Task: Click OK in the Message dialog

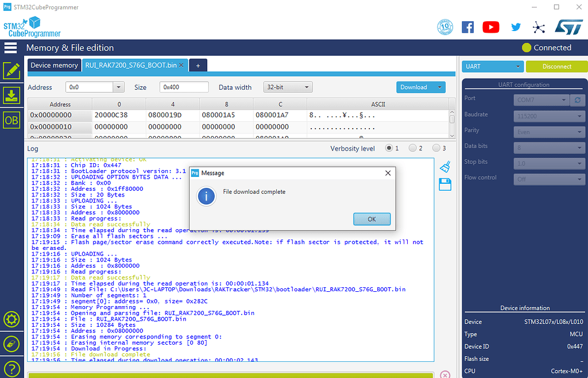Action: (372, 219)
